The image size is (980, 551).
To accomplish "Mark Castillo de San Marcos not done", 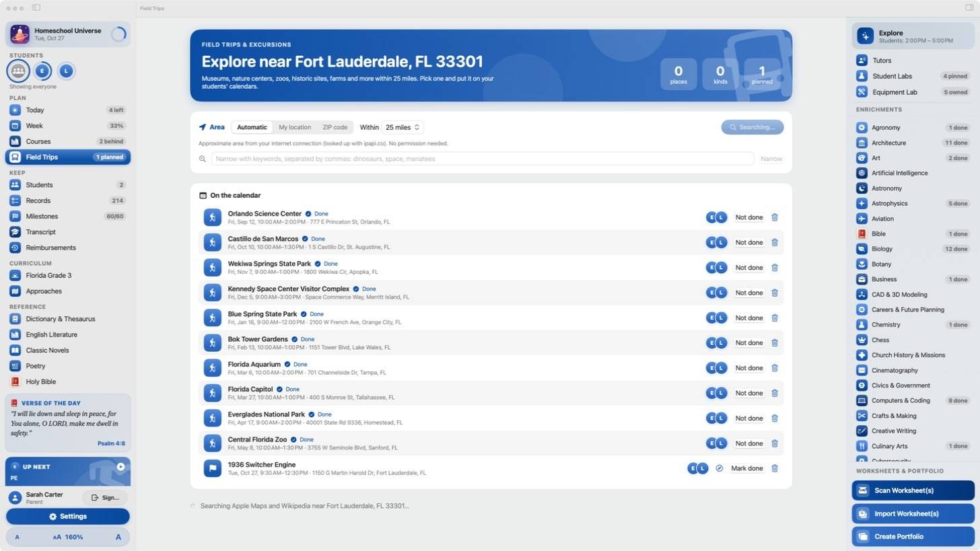I will [748, 242].
